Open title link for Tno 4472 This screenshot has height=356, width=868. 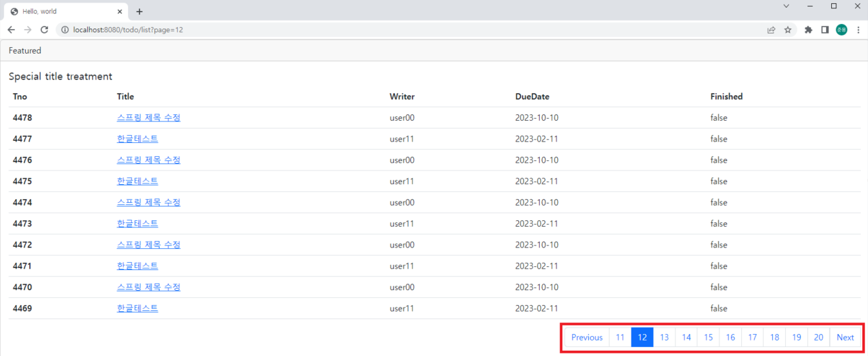pos(149,245)
